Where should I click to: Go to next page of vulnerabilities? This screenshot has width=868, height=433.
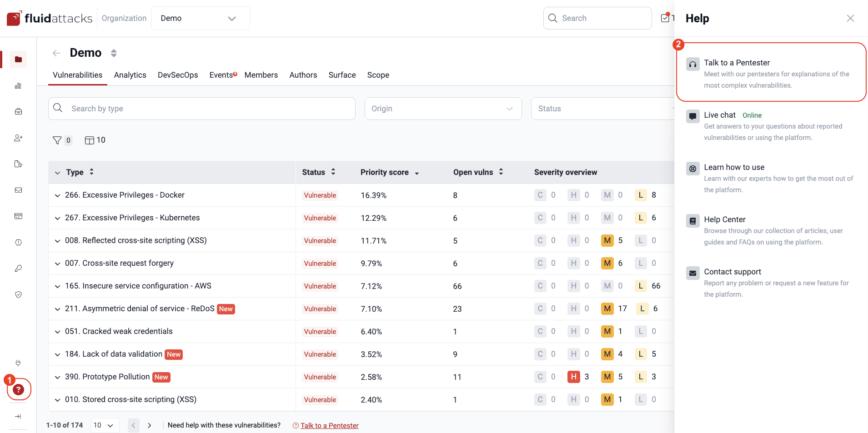point(149,426)
